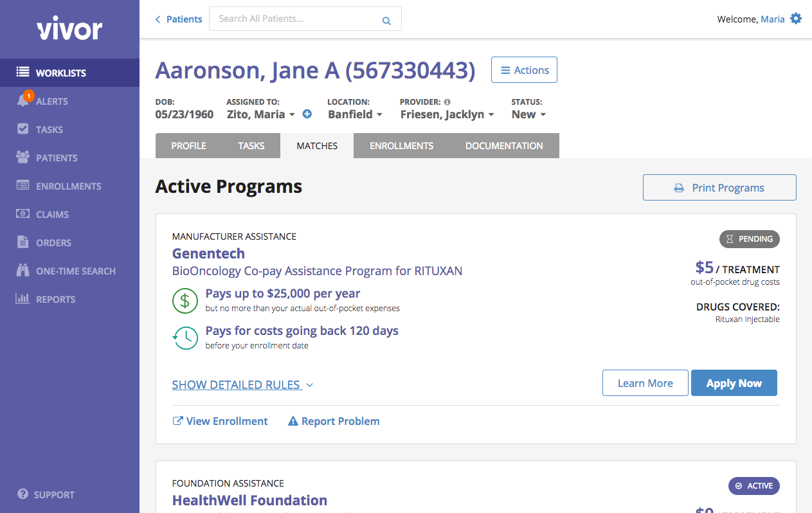Click Apply Now for Genentech
812x513 pixels.
click(x=734, y=383)
